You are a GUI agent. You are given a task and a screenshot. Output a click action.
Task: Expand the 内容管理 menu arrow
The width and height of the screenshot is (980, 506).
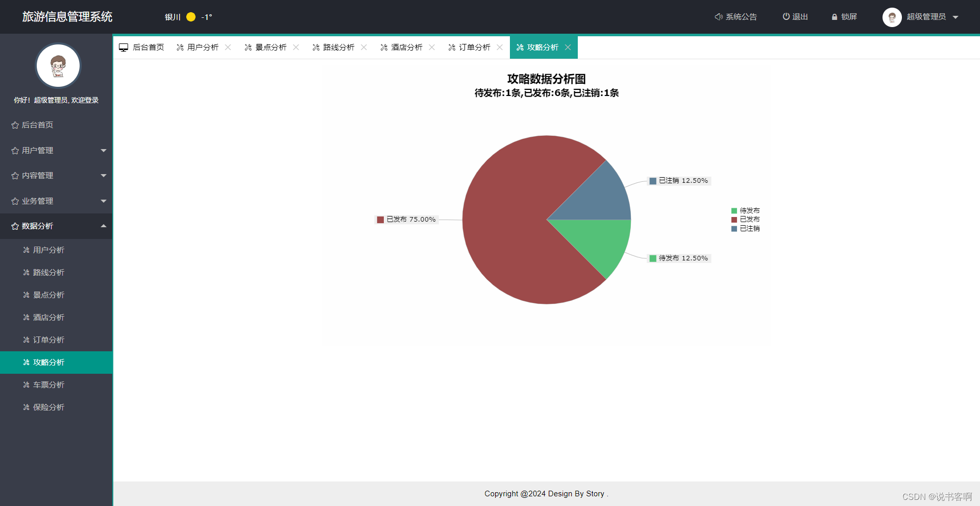[x=104, y=176]
